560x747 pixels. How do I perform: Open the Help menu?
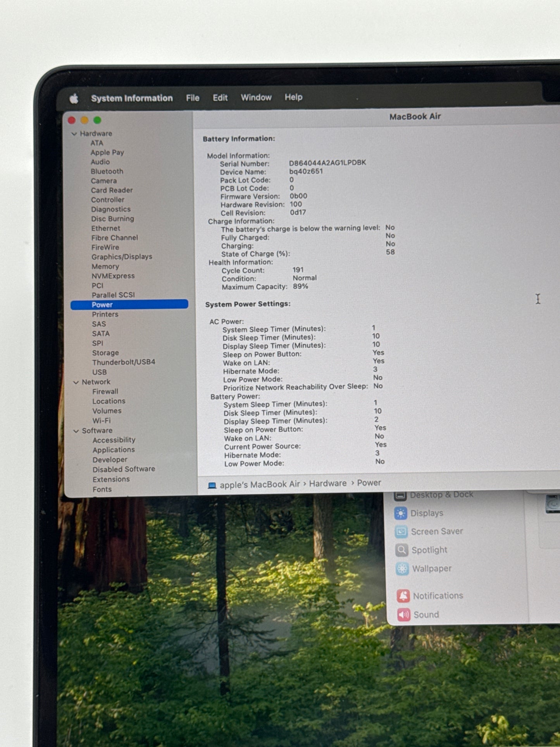pos(293,97)
